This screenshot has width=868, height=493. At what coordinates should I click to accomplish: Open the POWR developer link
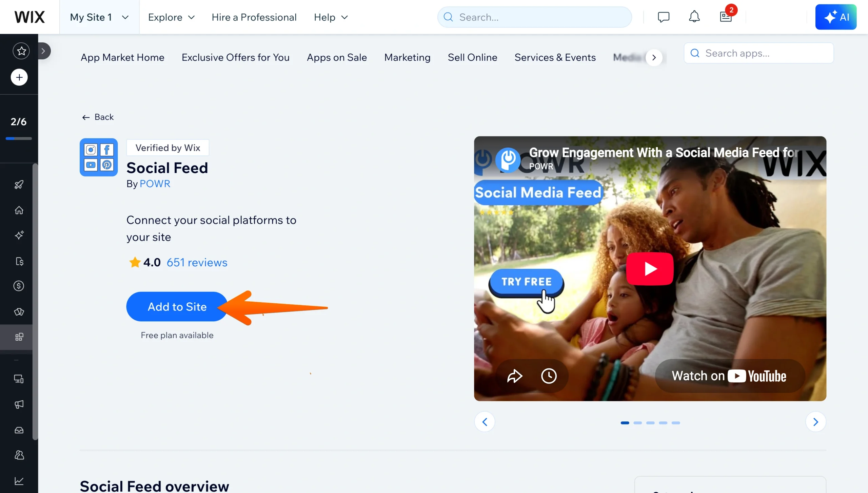tap(155, 184)
